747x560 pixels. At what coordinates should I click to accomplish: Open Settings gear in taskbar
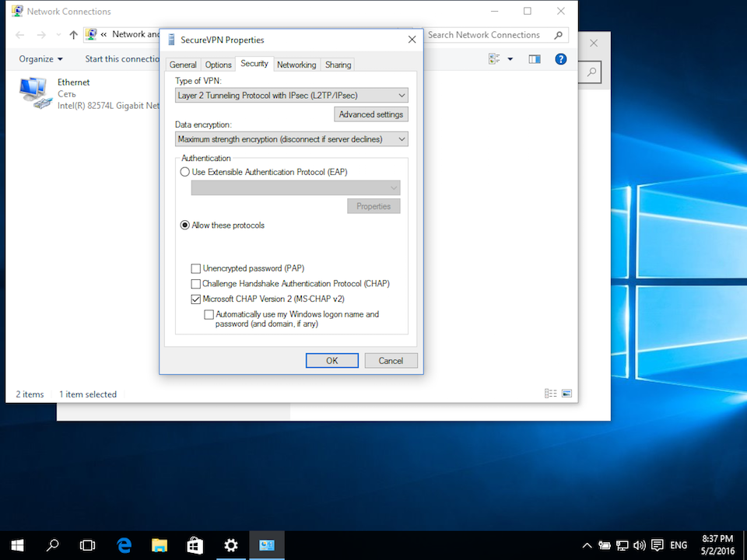click(x=230, y=545)
